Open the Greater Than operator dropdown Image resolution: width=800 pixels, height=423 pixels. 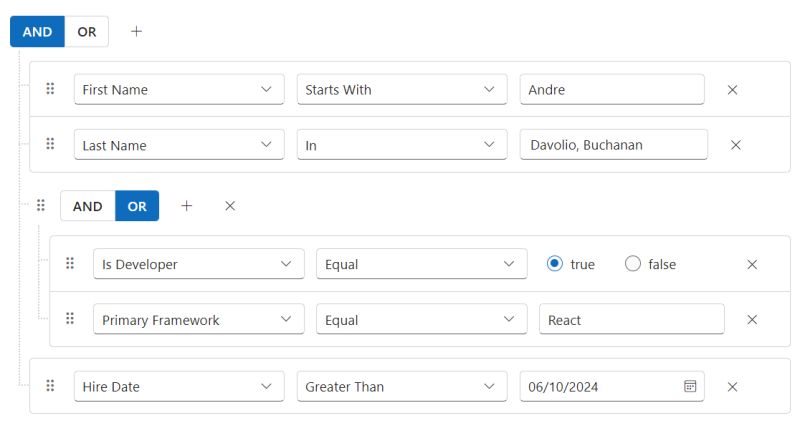[402, 387]
